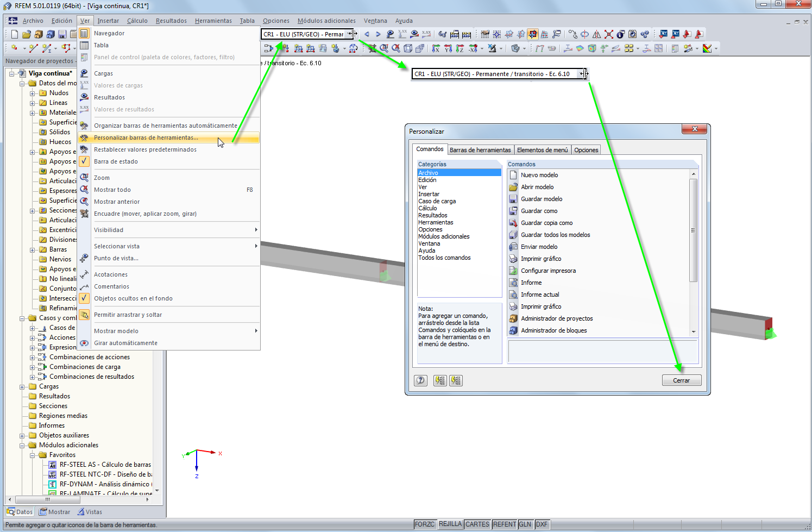Select the Regiones medias tree item

[x=63, y=416]
